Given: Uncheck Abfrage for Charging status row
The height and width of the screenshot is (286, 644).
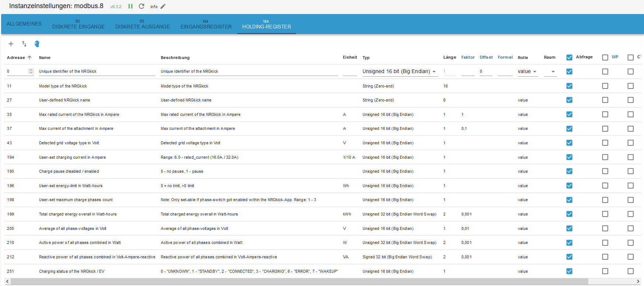Looking at the screenshot, I should point(569,271).
